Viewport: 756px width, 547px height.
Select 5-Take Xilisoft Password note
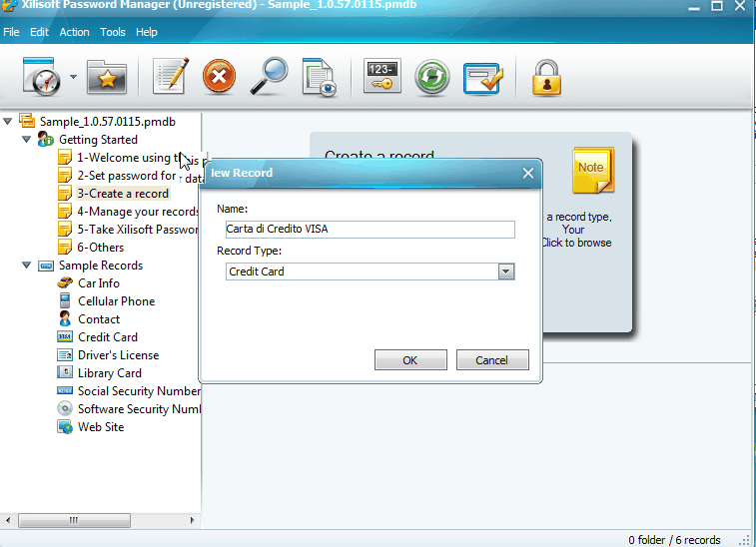(x=138, y=230)
